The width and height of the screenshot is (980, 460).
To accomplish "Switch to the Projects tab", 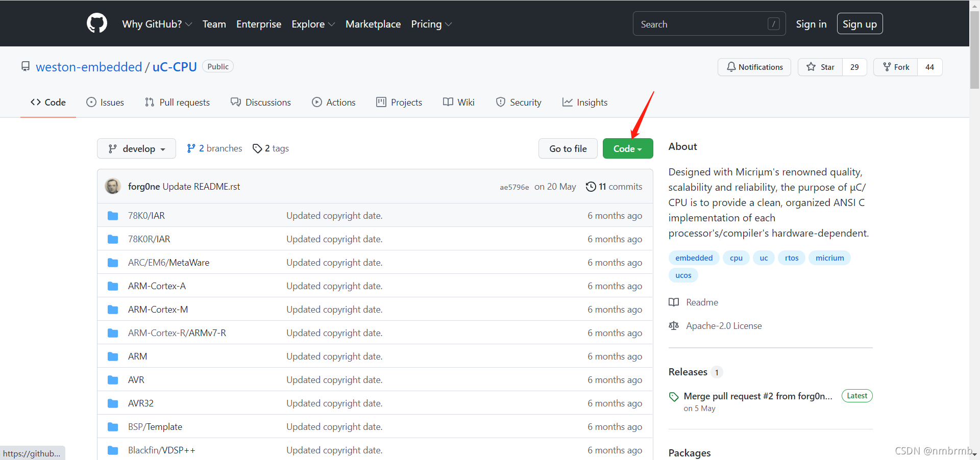I will pyautogui.click(x=399, y=102).
